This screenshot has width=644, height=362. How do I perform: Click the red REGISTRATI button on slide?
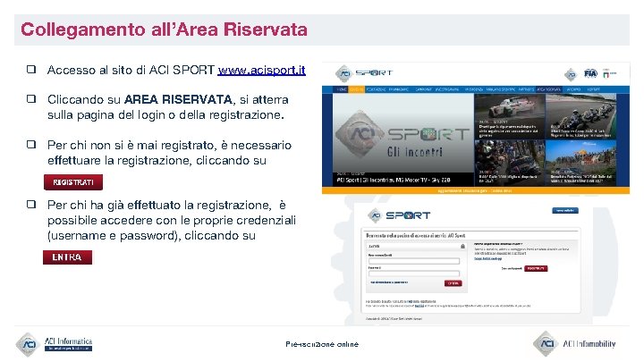coord(73,182)
